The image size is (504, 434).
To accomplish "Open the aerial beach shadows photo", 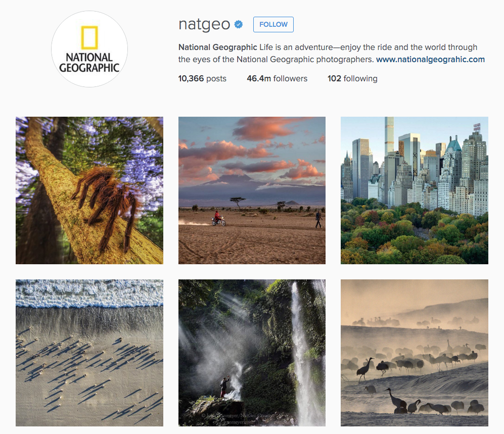I will pos(89,353).
